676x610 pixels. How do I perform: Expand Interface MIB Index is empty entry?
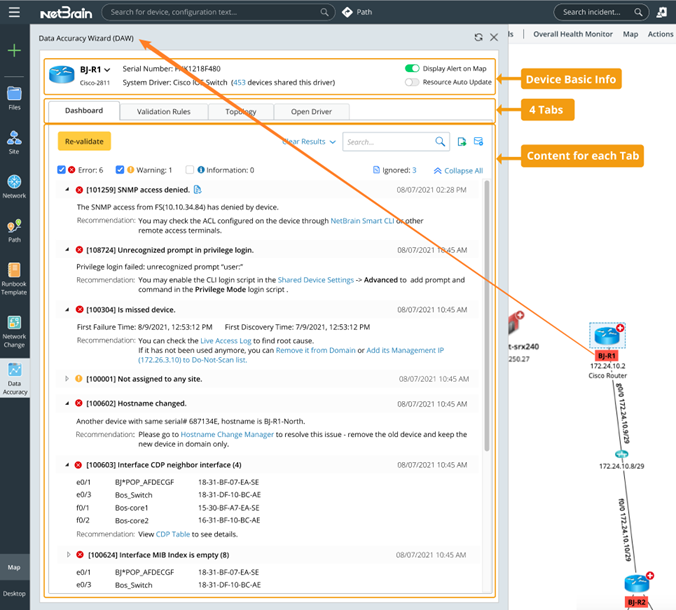point(68,555)
